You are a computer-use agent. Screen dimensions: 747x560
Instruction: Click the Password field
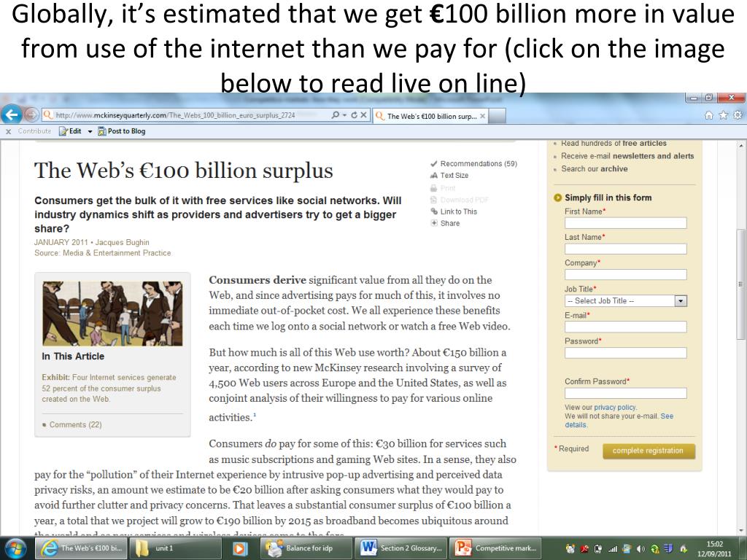pos(625,352)
